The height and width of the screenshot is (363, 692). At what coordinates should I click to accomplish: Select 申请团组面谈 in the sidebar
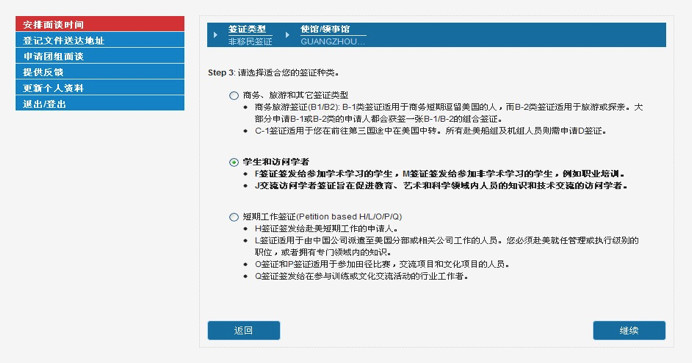[x=100, y=56]
